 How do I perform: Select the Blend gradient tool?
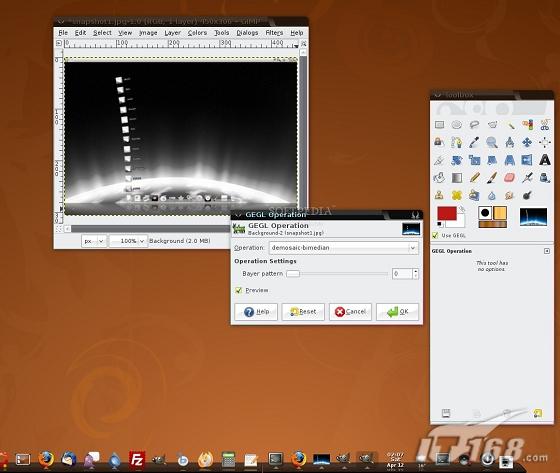457,178
